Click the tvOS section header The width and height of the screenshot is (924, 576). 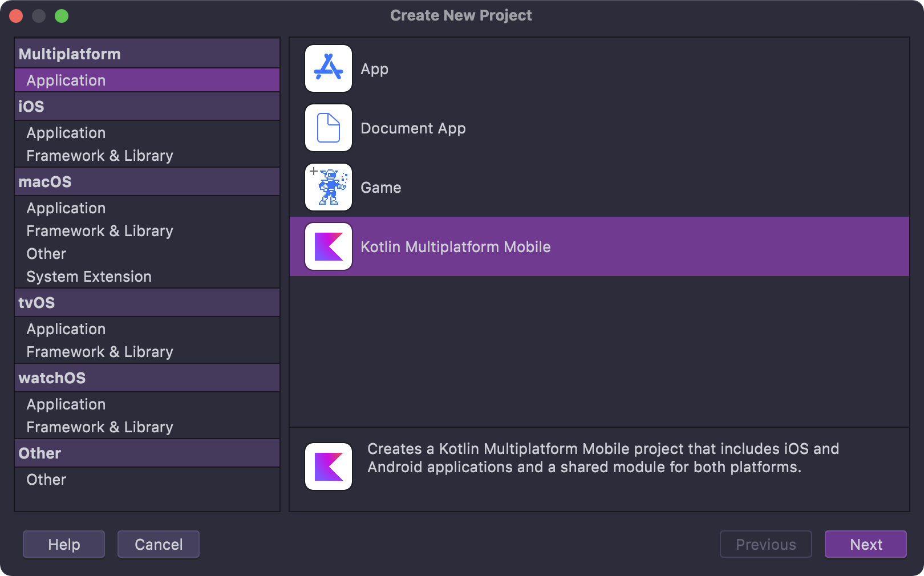pos(147,302)
